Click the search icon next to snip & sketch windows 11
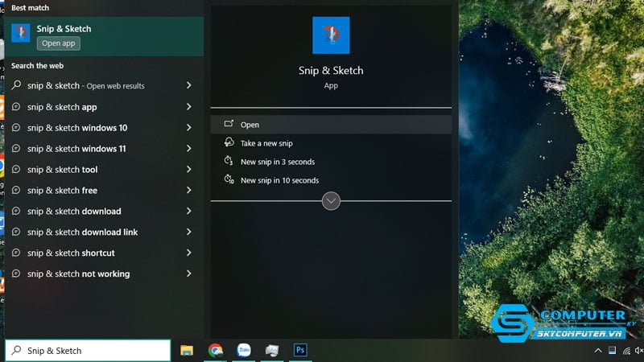Image resolution: width=644 pixels, height=362 pixels. click(x=16, y=149)
